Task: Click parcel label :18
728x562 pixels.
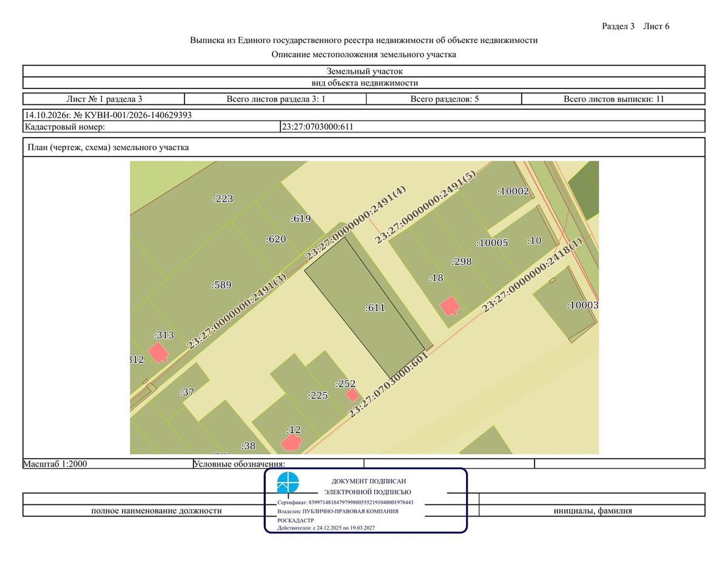Action: (436, 278)
